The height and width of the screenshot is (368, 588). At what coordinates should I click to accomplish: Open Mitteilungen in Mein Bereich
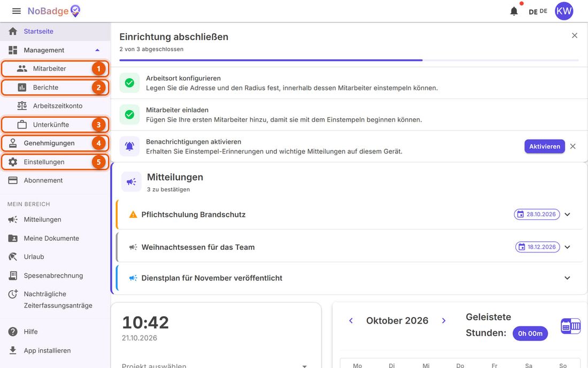55,219
